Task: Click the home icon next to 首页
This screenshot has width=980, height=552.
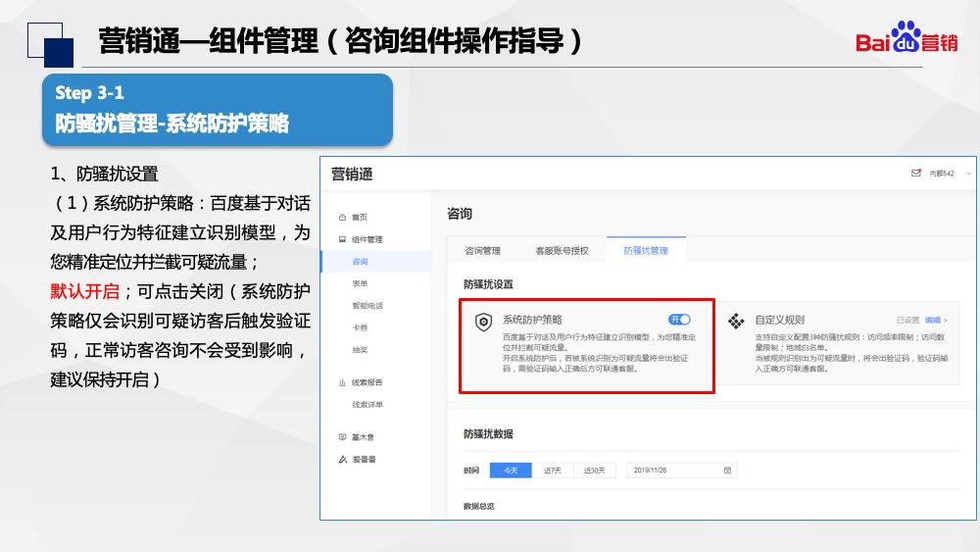Action: pos(341,217)
